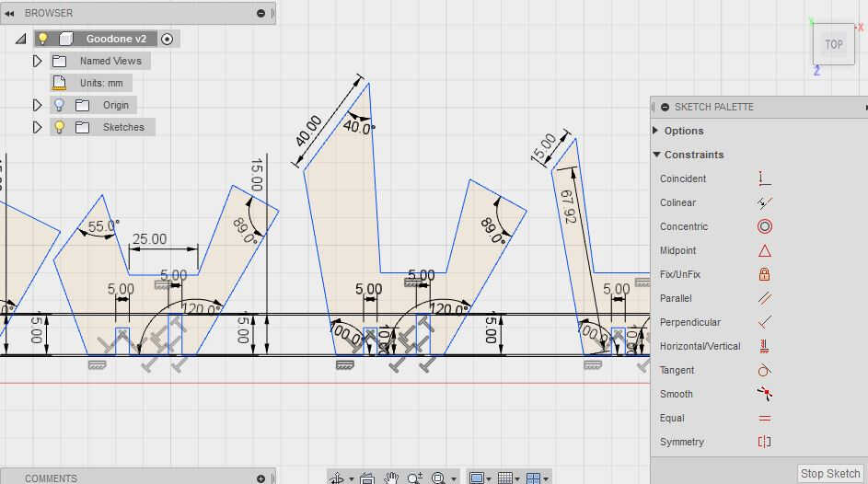868x484 pixels.
Task: Click the BROWSER panel title
Action: click(49, 13)
